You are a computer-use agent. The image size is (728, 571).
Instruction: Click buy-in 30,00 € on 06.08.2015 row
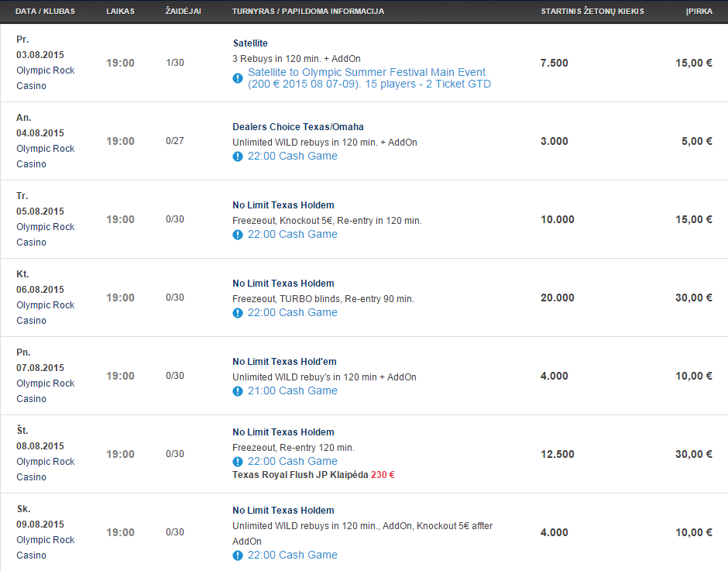pos(694,298)
